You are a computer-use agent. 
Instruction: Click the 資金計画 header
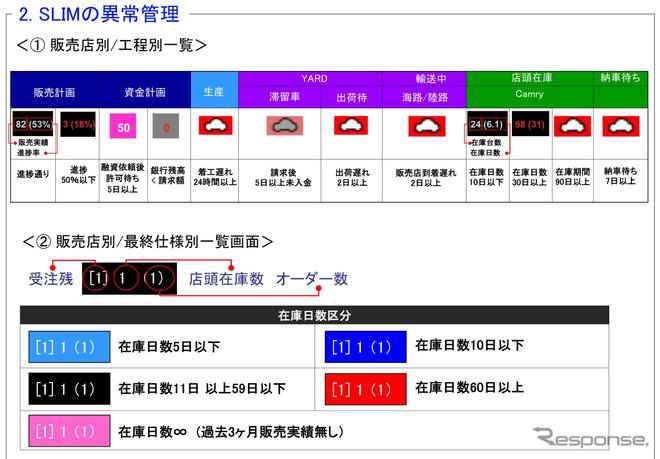point(145,90)
